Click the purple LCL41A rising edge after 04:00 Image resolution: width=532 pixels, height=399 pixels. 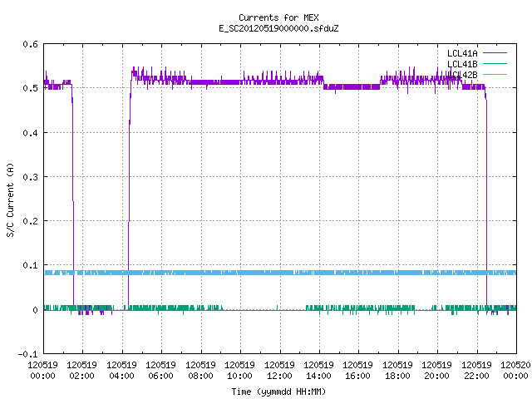pos(129,197)
